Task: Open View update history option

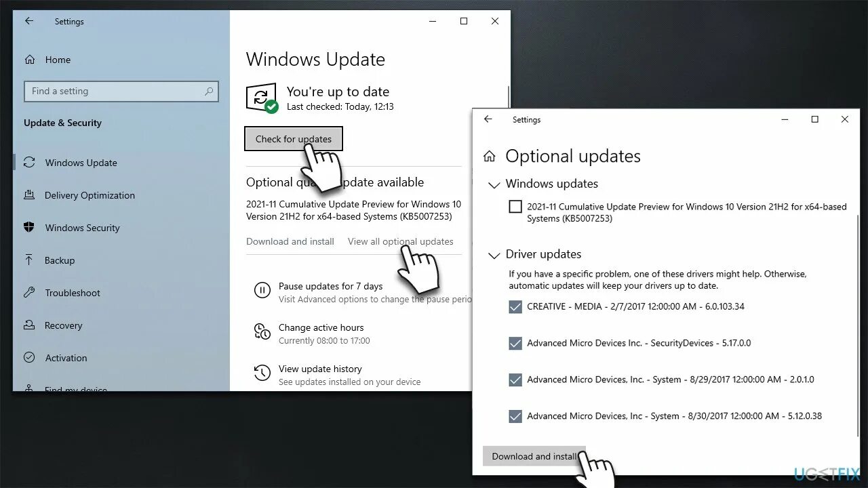Action: [320, 369]
